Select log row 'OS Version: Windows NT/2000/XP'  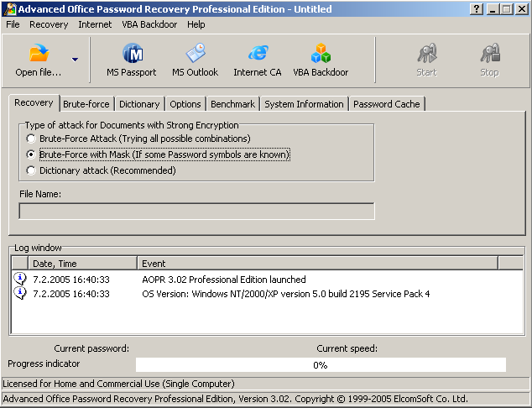(268, 294)
